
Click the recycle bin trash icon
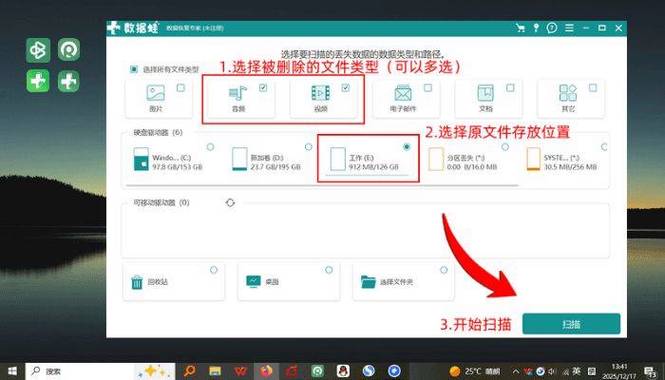point(137,282)
